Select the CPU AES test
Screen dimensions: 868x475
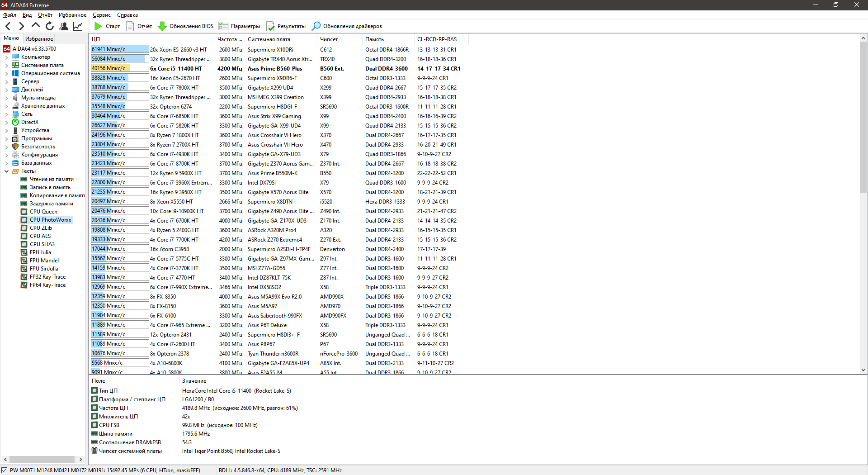click(x=40, y=236)
